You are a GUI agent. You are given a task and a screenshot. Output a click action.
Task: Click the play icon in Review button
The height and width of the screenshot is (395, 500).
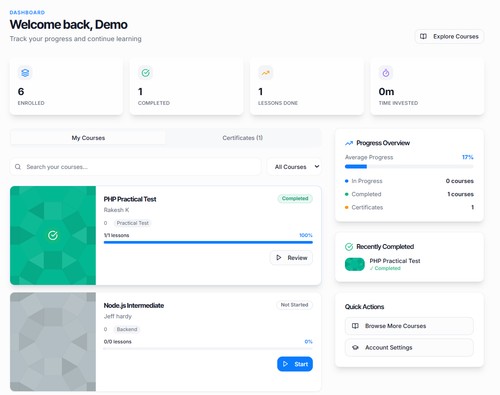click(x=279, y=258)
